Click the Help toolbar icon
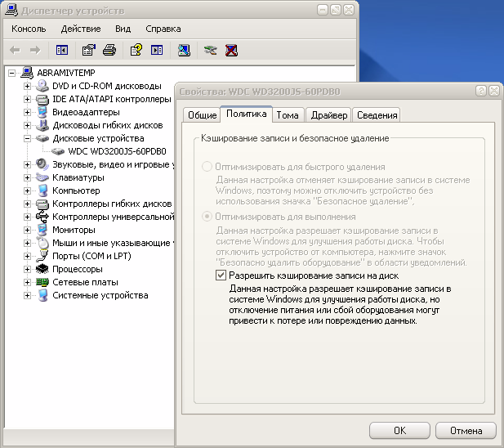 pos(136,50)
